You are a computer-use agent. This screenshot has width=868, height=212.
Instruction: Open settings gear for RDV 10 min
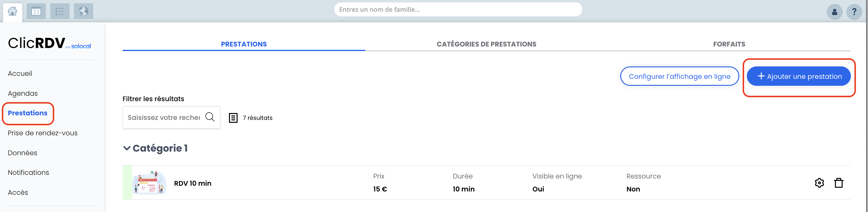point(819,183)
